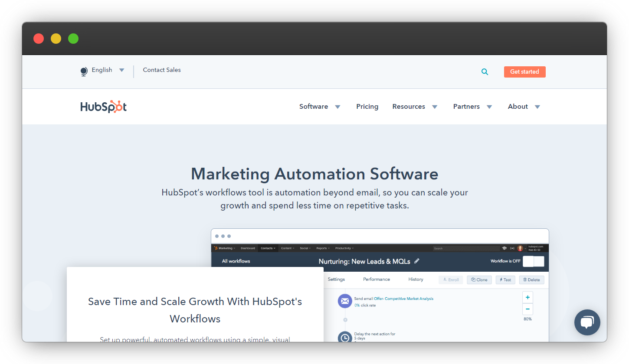The width and height of the screenshot is (629, 364).
Task: Click the user avatar photo
Action: pos(520,248)
